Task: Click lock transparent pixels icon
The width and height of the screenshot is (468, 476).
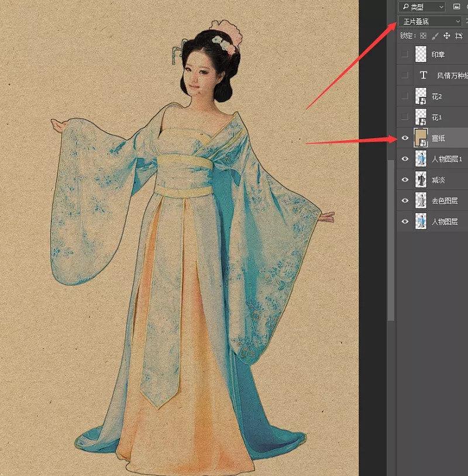Action: click(424, 36)
